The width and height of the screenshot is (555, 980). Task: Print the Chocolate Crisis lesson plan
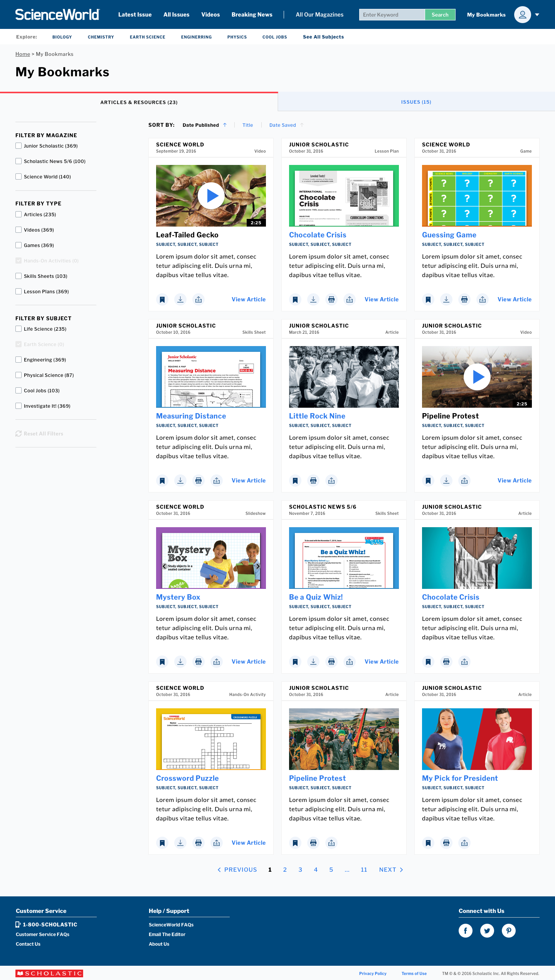click(331, 299)
